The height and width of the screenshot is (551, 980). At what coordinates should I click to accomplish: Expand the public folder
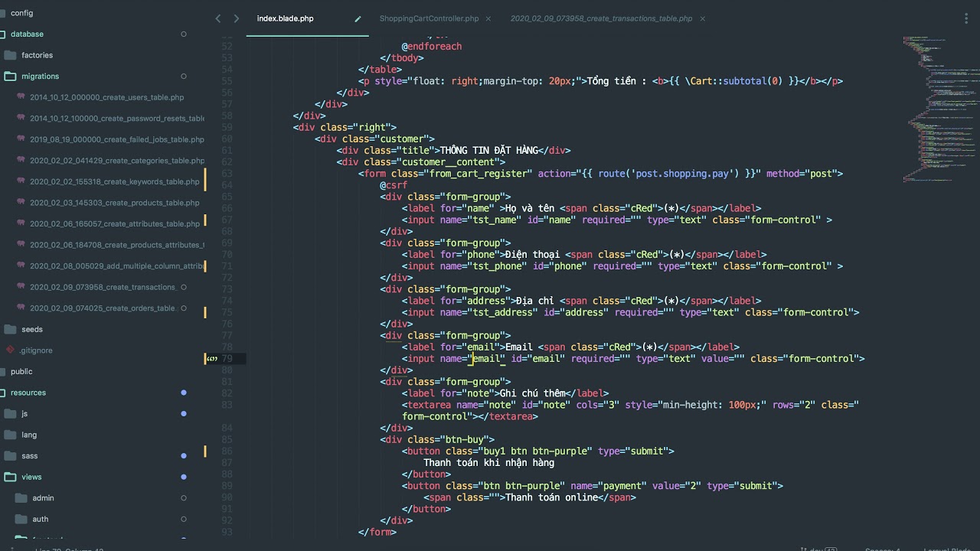pos(21,371)
